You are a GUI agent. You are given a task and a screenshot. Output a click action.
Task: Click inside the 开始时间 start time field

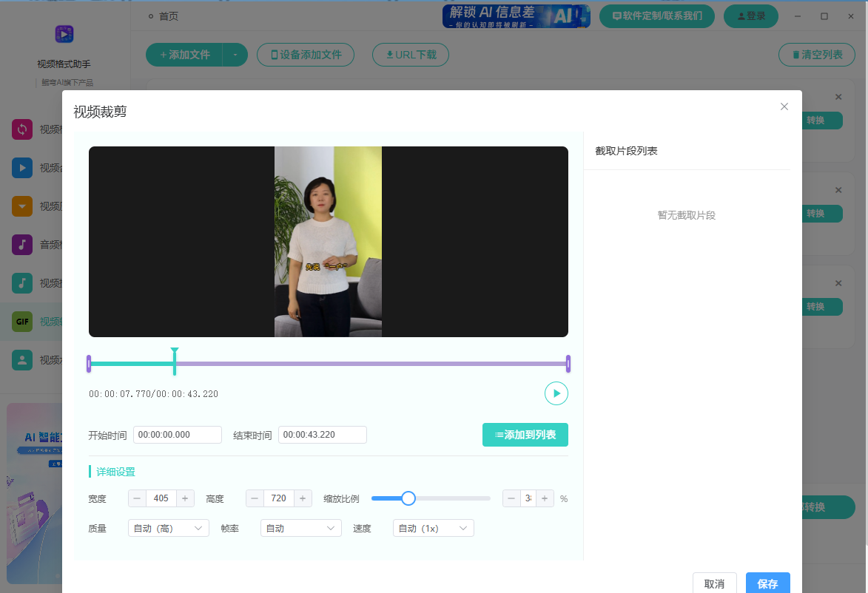(177, 435)
